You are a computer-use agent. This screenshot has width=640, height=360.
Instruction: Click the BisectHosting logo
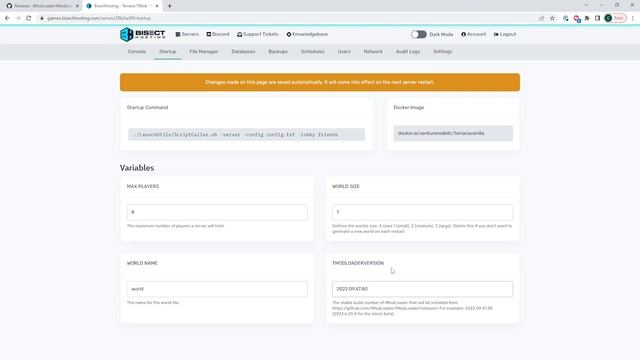point(142,34)
